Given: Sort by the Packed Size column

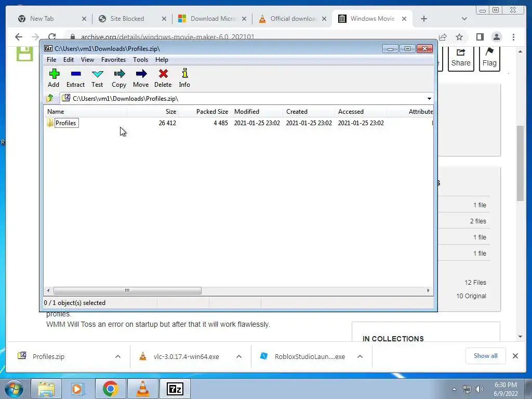Looking at the screenshot, I should coord(205,112).
